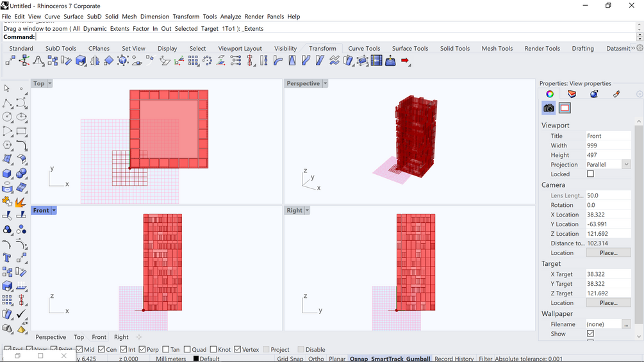Select the Move tool in Transform toolbar
The height and width of the screenshot is (362, 644).
(x=10, y=61)
